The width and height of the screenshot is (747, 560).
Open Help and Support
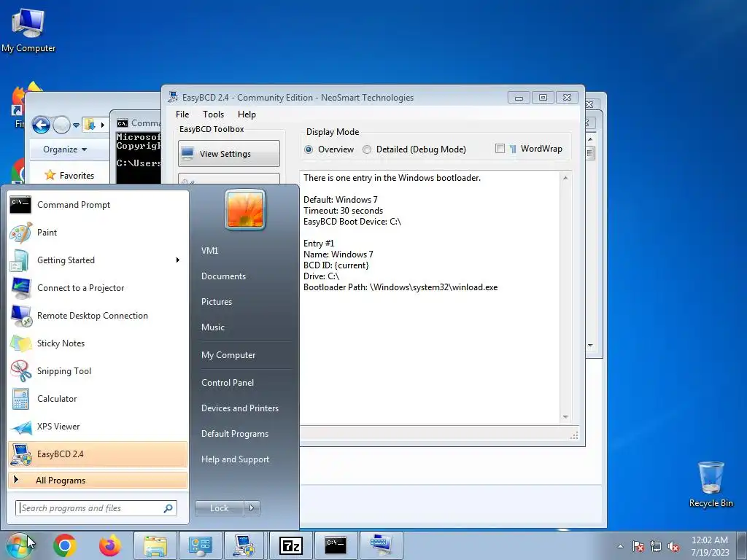pos(236,459)
